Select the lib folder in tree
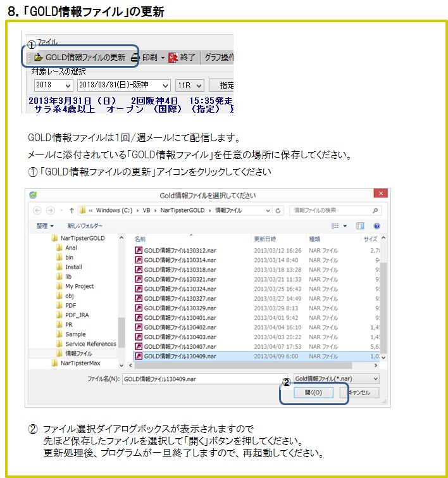The image size is (448, 478). pos(68,277)
